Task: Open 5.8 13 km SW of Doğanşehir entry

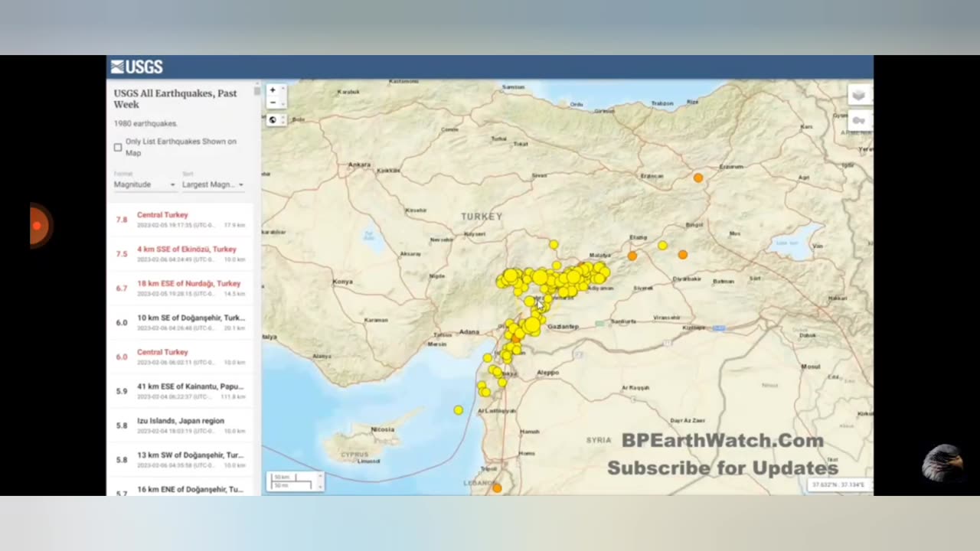Action: tap(181, 459)
